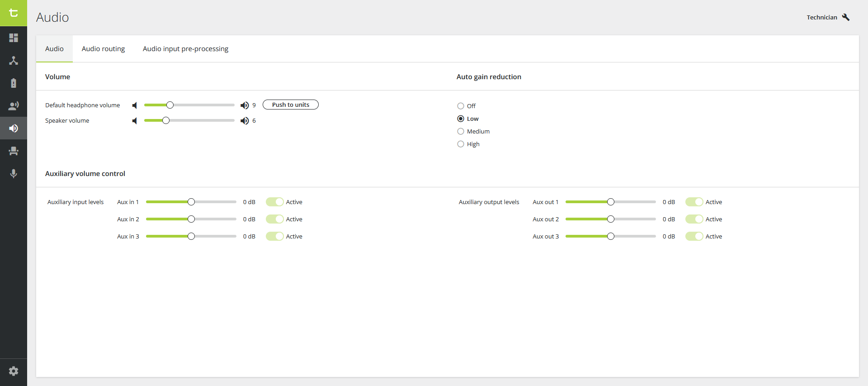Click the network topology sidebar icon
This screenshot has height=386, width=868.
pyautogui.click(x=14, y=61)
